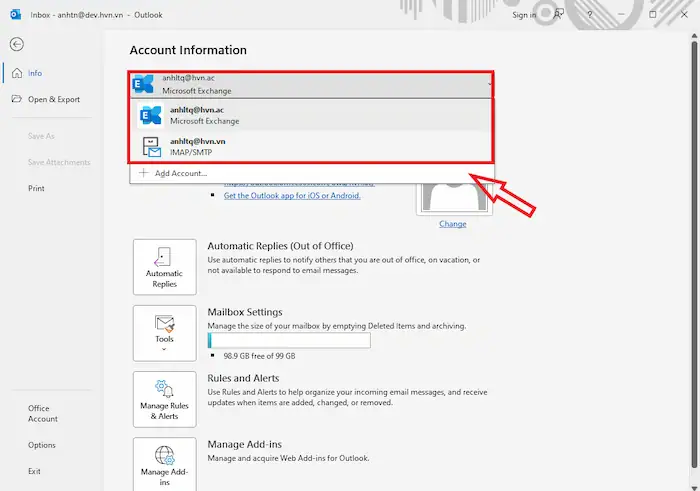Screen dimensions: 700x491
Task: Click the IMAP/SMTP mail icon for anhltq@hvn.vn
Action: 152,147
